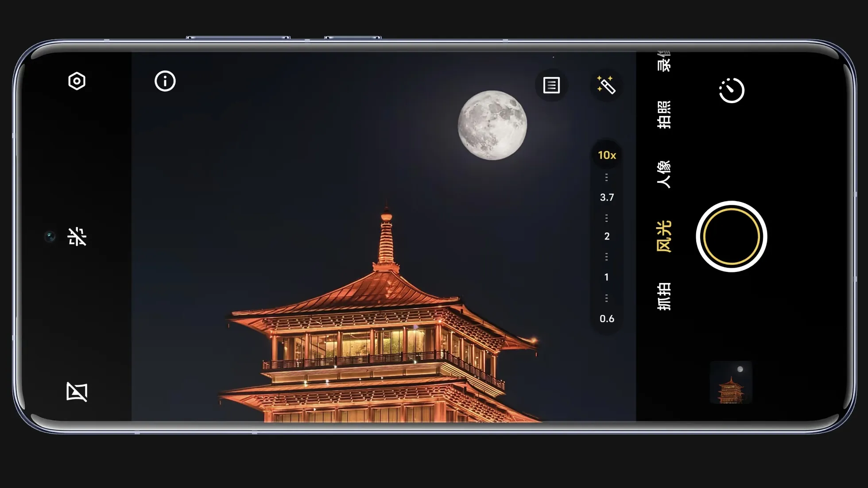This screenshot has width=868, height=488.
Task: Tap the magic wand effects icon
Action: (606, 85)
